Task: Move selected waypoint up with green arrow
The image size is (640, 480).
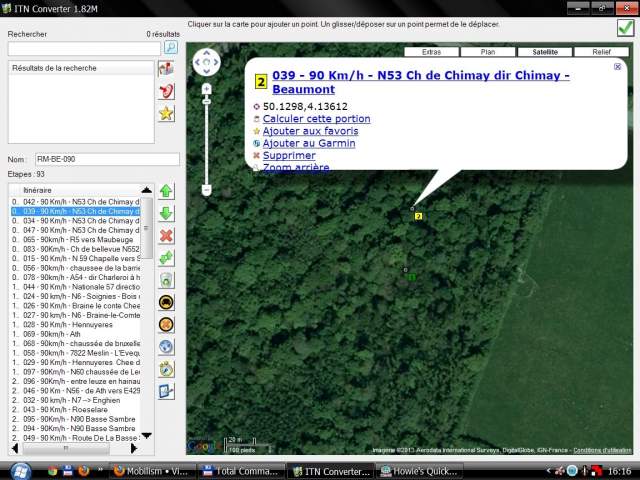Action: click(166, 191)
